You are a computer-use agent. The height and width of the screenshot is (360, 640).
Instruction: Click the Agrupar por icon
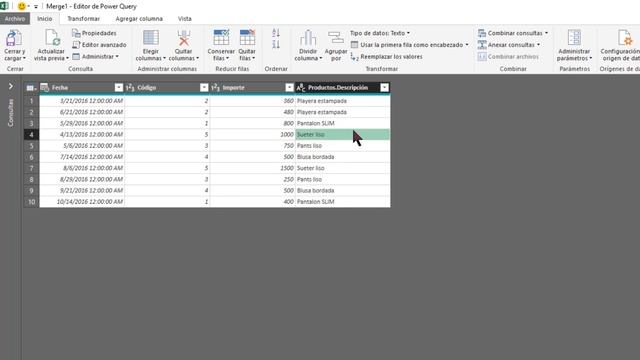[x=336, y=38]
